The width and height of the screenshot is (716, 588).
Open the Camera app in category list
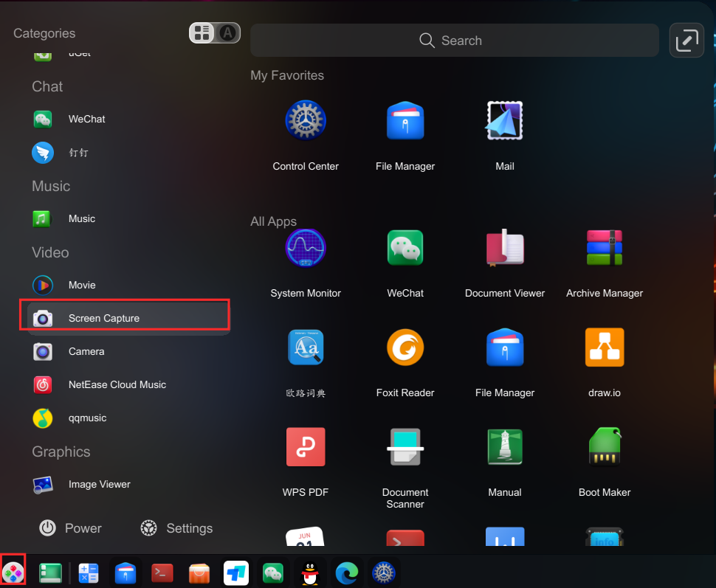pyautogui.click(x=130, y=351)
